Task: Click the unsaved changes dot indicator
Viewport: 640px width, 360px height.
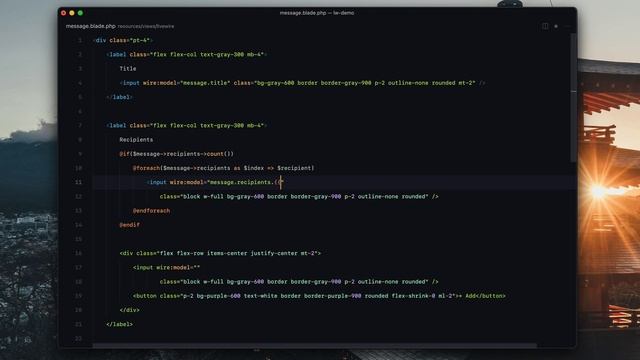Action: point(556,26)
